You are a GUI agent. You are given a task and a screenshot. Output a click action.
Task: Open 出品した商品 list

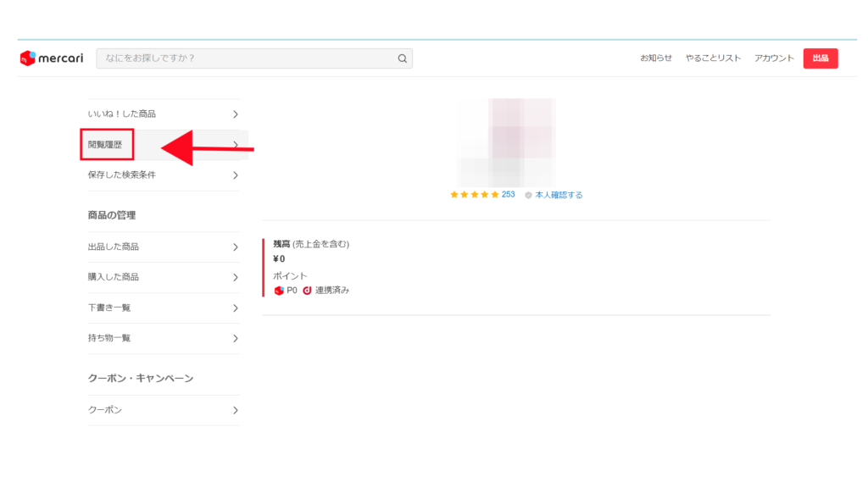164,247
